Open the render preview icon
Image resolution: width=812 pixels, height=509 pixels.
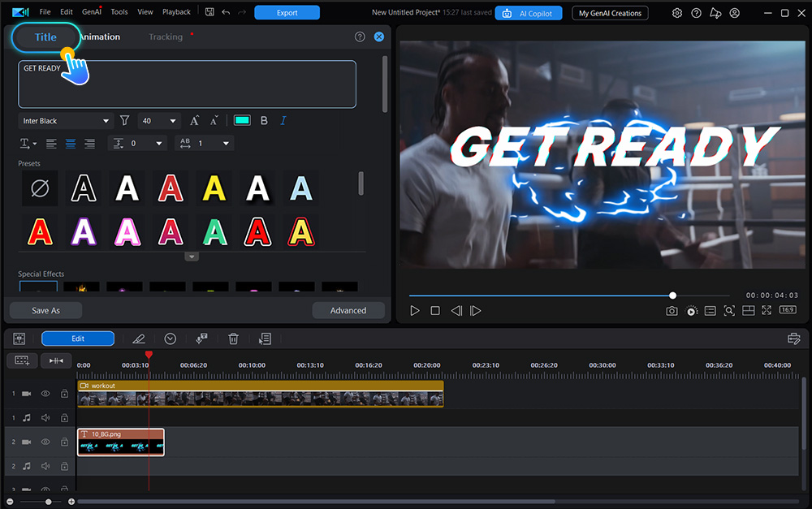click(693, 310)
